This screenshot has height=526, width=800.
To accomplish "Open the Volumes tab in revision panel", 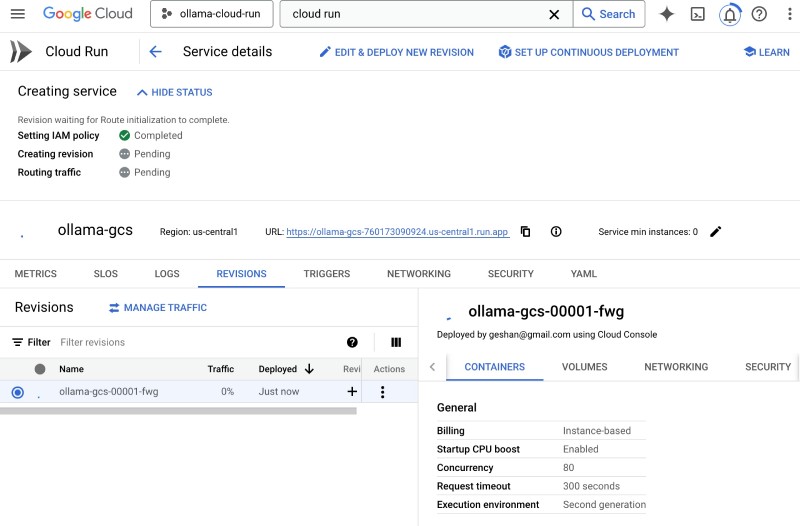I will pos(584,367).
